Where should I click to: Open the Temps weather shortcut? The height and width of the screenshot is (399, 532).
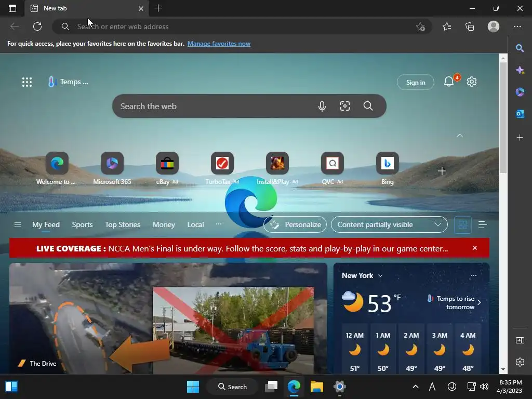coord(68,82)
